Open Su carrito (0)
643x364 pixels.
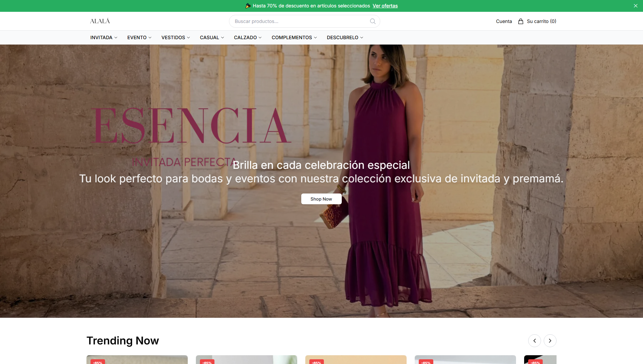coord(542,21)
